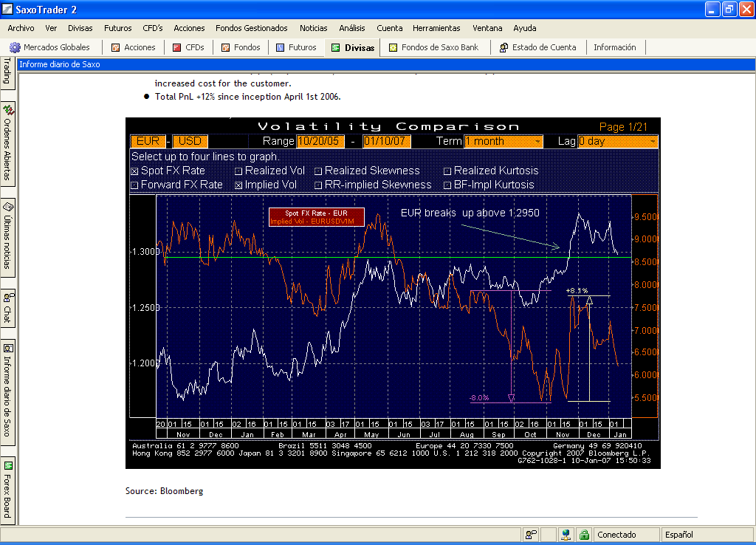Click the CFDs toolbar icon
The image size is (756, 545).
[177, 47]
